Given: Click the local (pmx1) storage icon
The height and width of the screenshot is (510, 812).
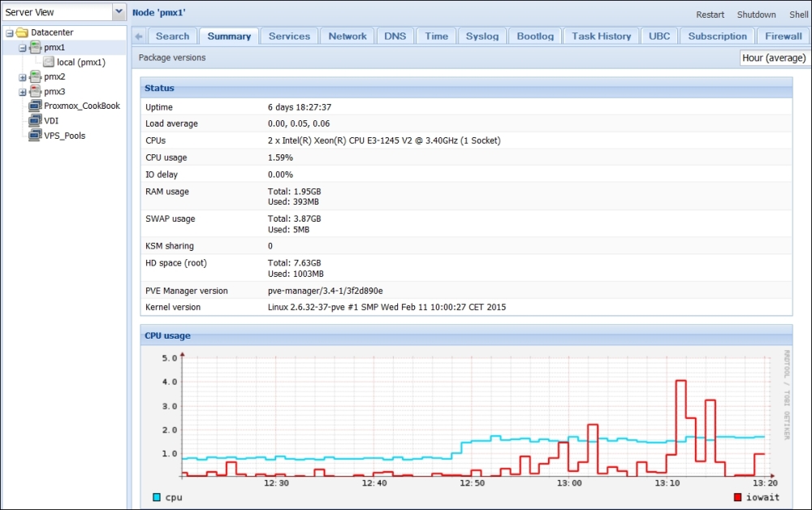Looking at the screenshot, I should tap(49, 63).
